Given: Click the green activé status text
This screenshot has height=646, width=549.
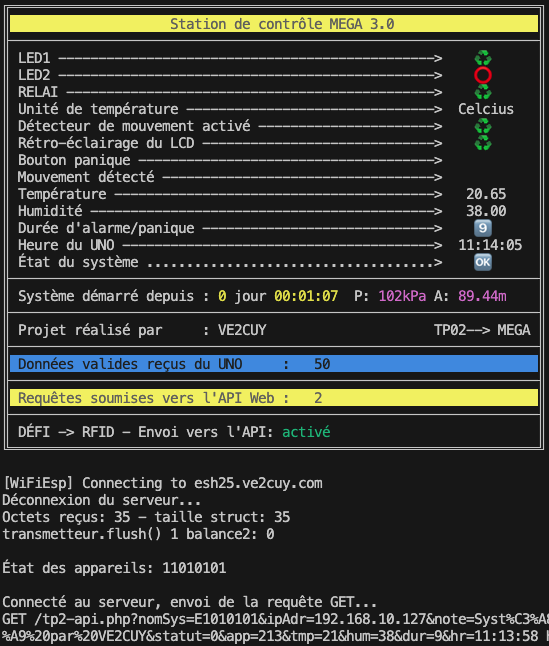Looking at the screenshot, I should pyautogui.click(x=306, y=432).
